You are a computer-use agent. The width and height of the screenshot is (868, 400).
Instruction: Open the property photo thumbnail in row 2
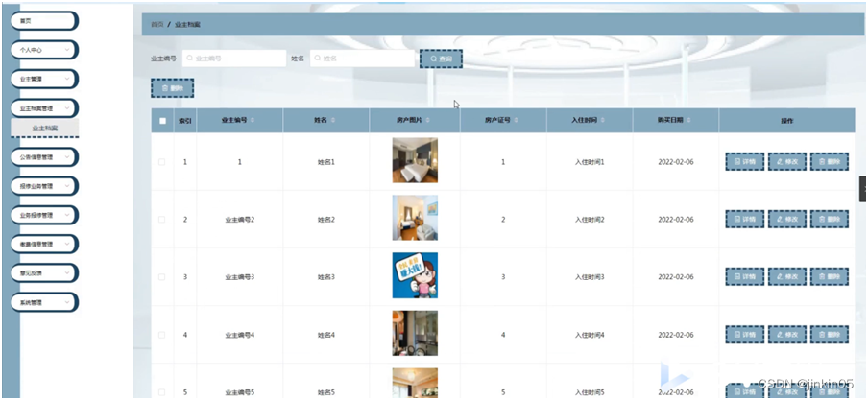[x=415, y=218]
